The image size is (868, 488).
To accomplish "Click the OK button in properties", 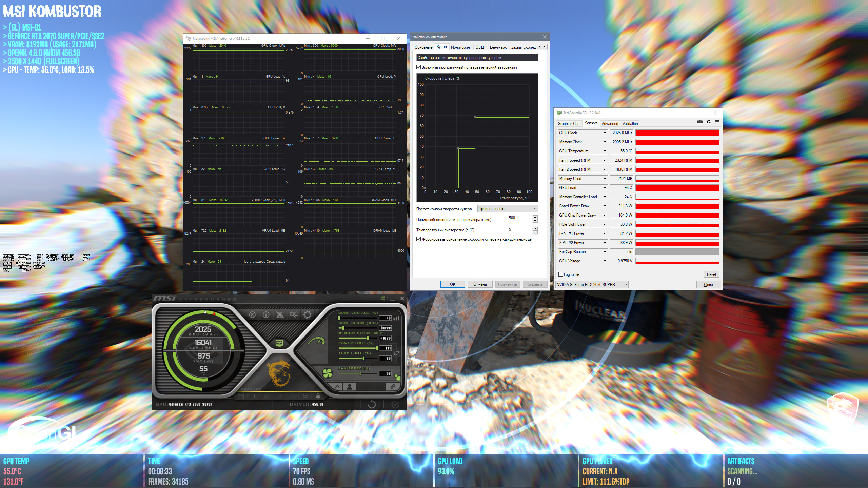I will (x=452, y=284).
